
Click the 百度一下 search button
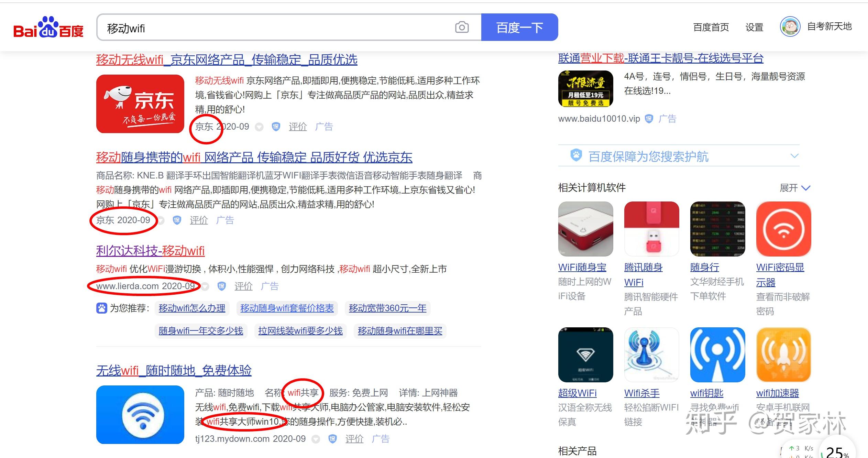tap(519, 27)
